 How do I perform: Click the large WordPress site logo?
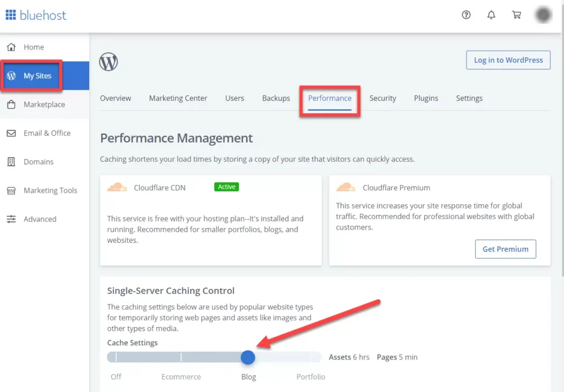coord(109,62)
